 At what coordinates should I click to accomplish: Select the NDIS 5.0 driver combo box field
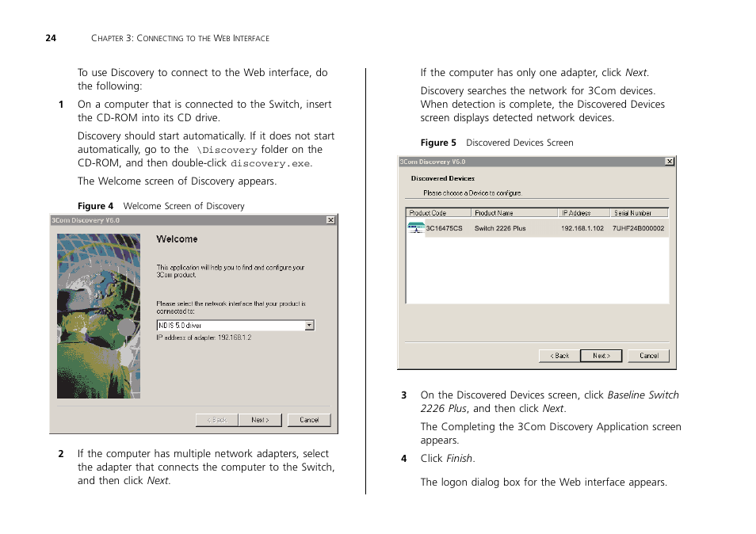pos(235,326)
